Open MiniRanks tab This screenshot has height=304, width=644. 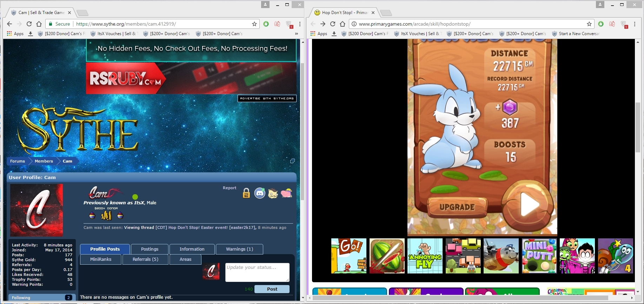point(101,259)
